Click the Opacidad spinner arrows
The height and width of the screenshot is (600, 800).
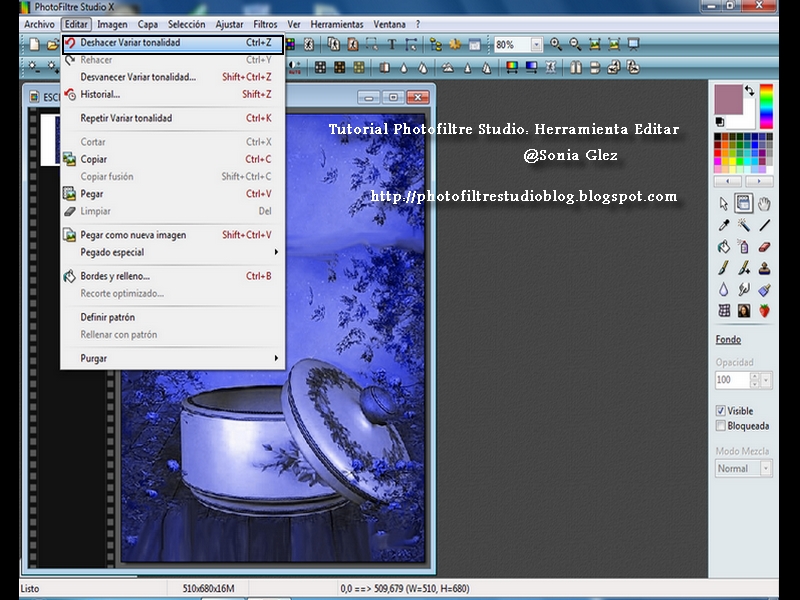755,380
